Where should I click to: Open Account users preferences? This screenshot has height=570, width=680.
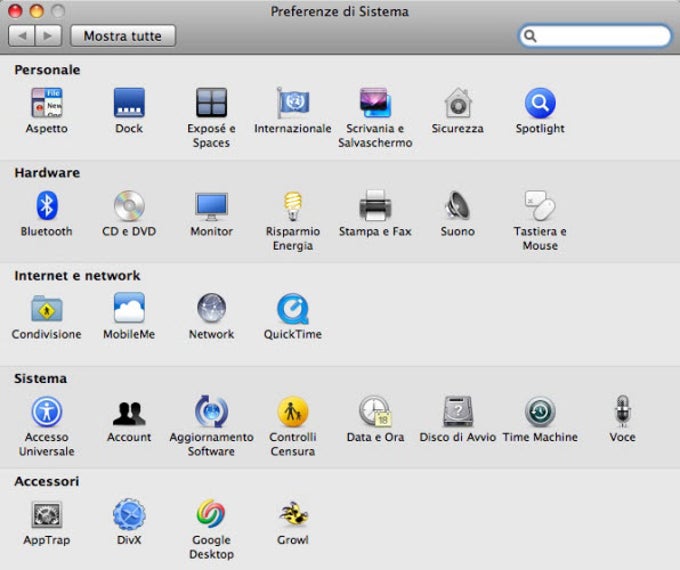click(x=129, y=413)
